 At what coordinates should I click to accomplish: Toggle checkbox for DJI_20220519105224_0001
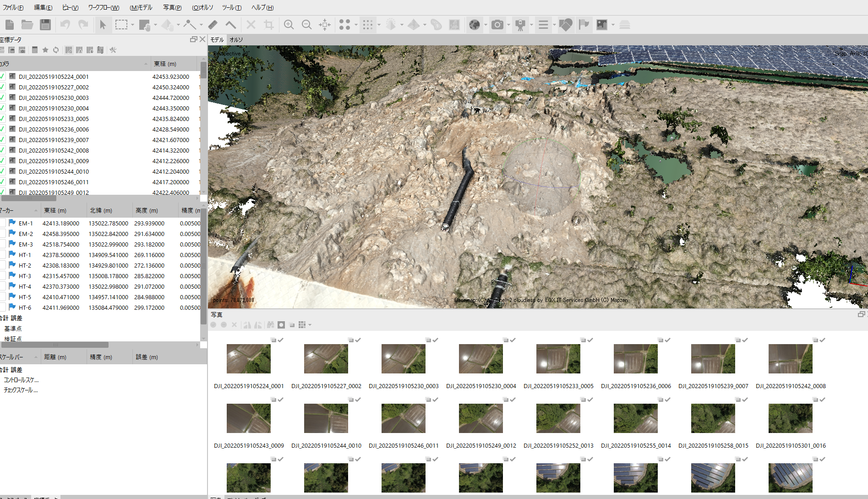pos(3,77)
